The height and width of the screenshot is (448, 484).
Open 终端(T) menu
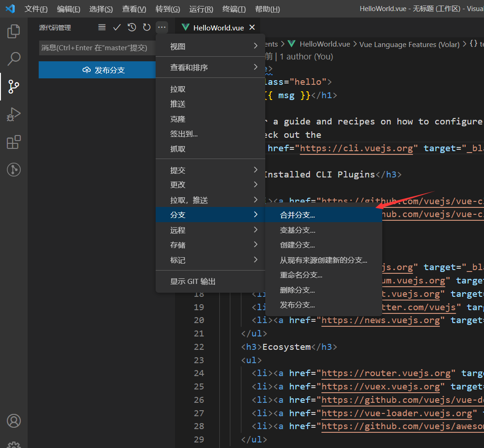tap(234, 9)
